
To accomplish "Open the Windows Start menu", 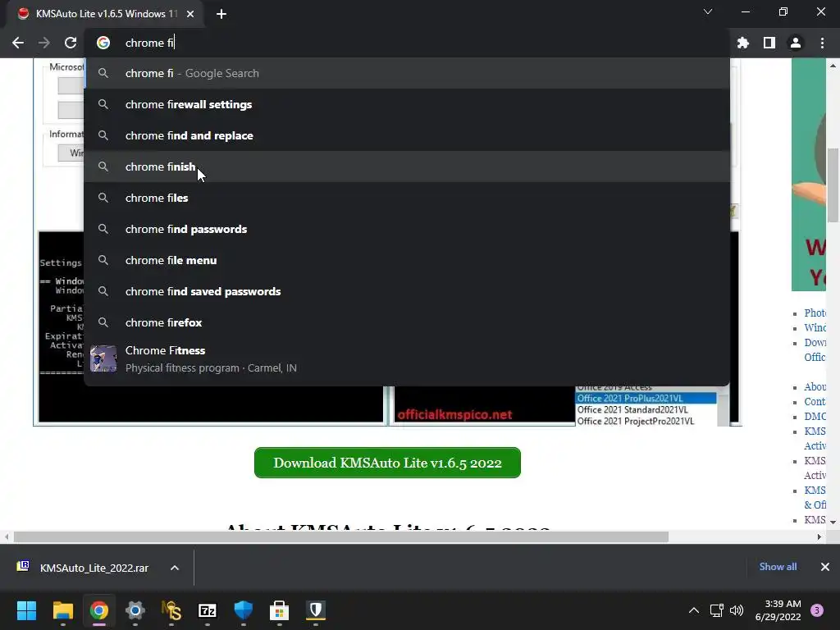I will (26, 610).
